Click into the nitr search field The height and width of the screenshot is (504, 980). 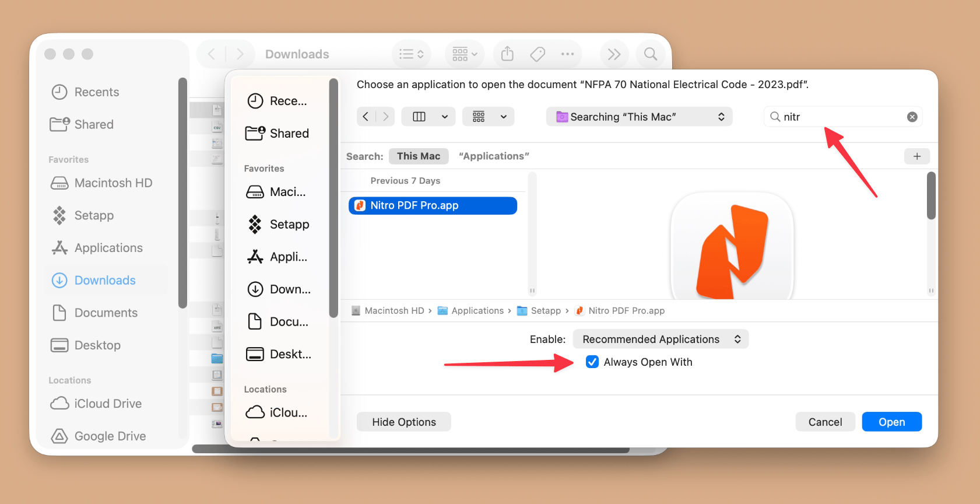point(842,117)
